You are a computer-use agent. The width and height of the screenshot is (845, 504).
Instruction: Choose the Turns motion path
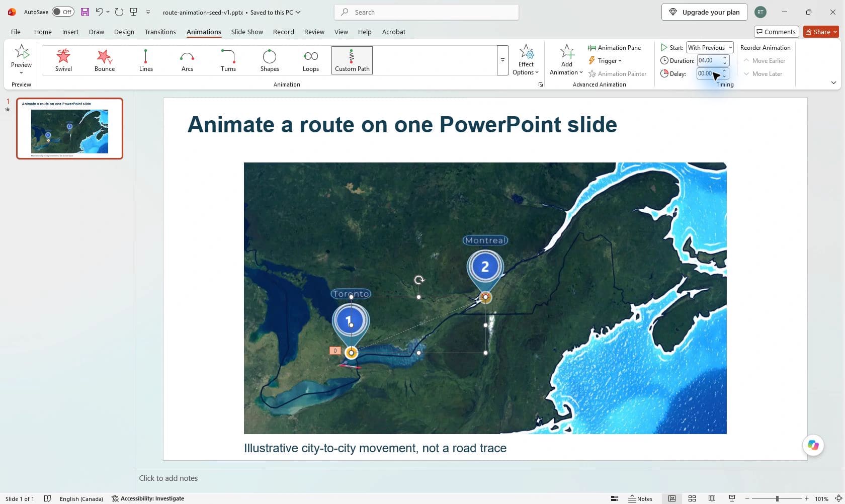(x=228, y=60)
